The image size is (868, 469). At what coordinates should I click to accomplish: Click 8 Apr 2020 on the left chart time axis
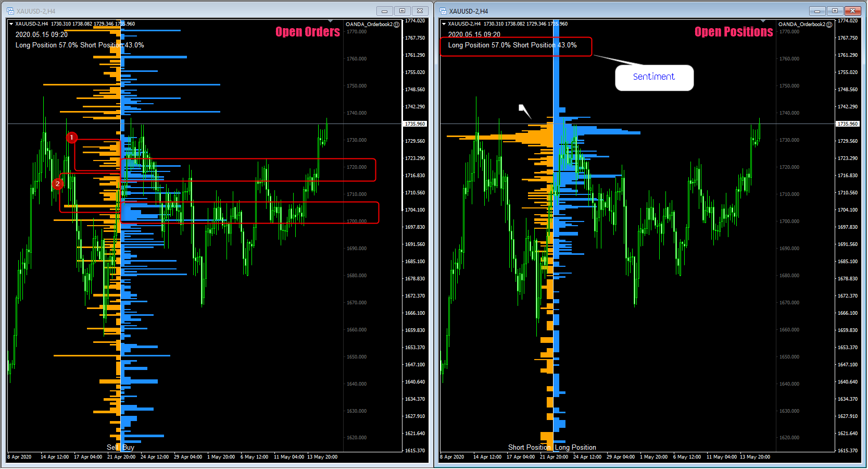point(19,457)
